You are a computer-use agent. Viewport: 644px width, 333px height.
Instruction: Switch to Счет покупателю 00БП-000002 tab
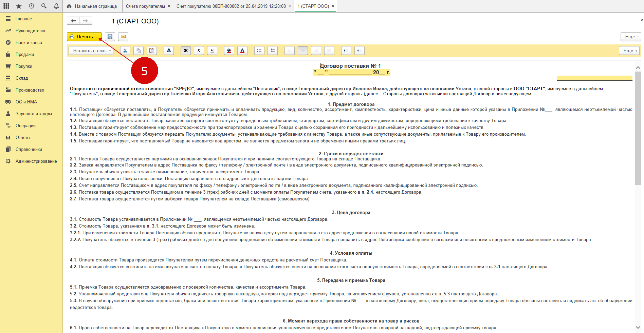click(x=231, y=6)
